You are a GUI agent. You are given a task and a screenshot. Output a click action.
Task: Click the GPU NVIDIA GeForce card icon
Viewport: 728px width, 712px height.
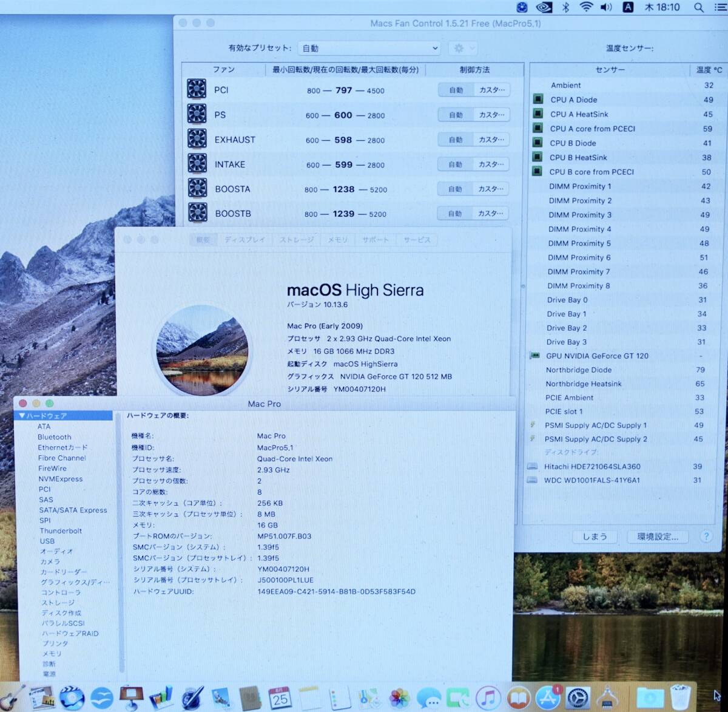click(534, 355)
